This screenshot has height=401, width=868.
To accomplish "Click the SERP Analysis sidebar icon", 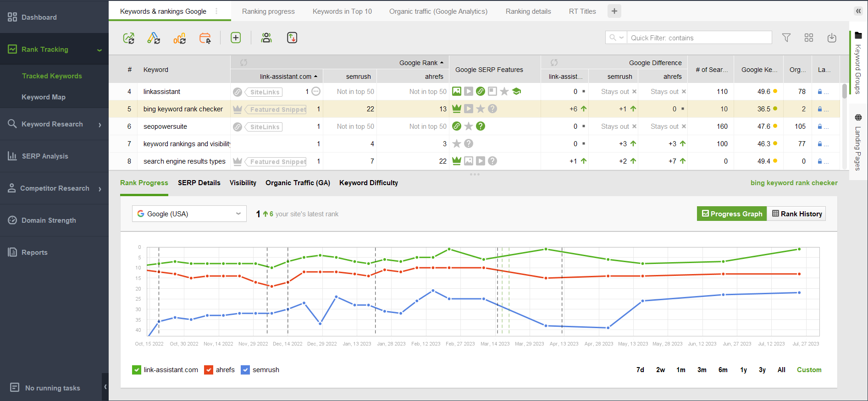I will pos(12,156).
